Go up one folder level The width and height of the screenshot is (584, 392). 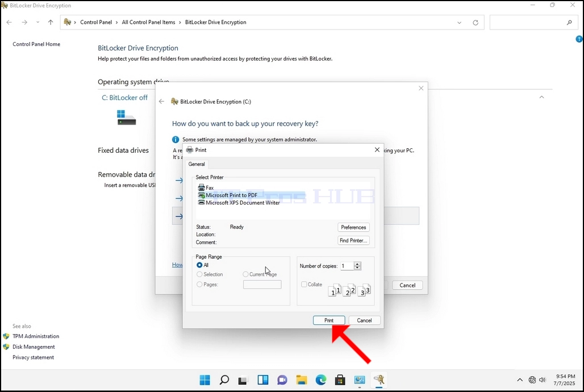coord(51,22)
